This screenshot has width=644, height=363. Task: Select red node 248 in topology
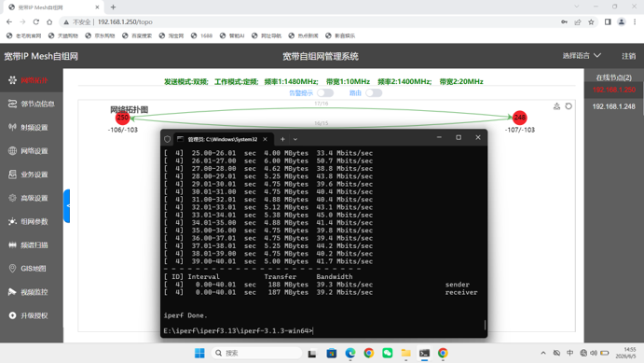pos(519,118)
